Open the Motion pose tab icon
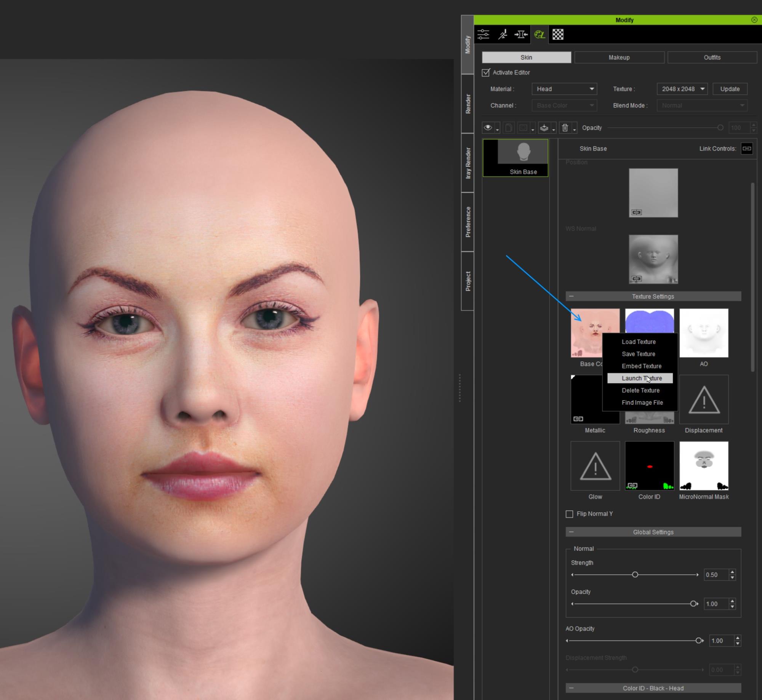The width and height of the screenshot is (762, 700). coord(503,35)
